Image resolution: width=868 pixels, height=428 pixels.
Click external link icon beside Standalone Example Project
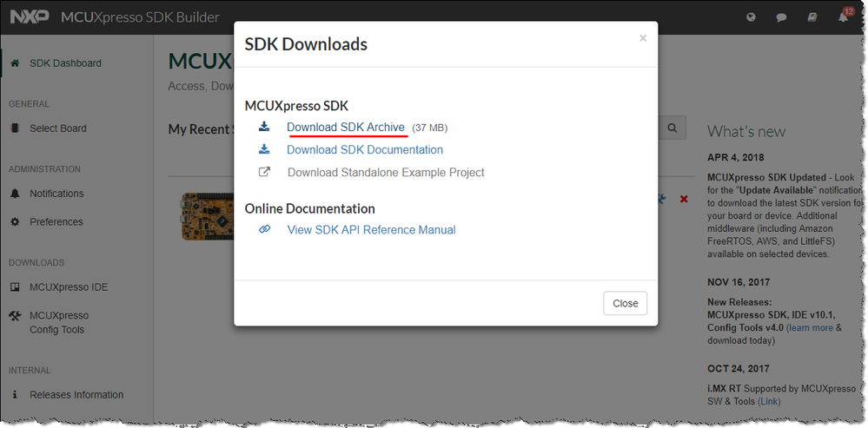pos(265,172)
